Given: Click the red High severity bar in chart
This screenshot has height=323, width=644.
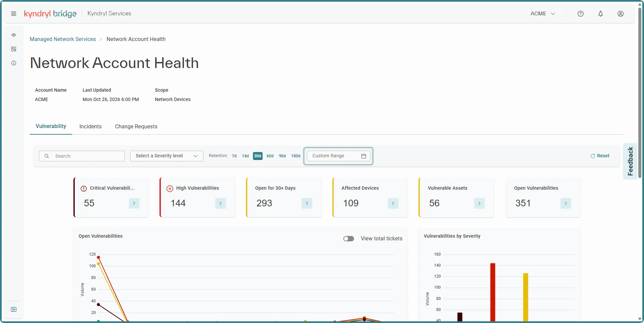Looking at the screenshot, I should click(493, 292).
